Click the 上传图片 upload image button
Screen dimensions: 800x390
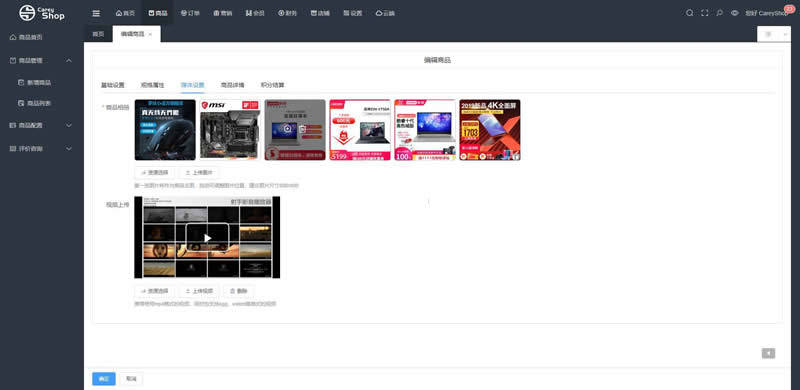[x=199, y=173]
